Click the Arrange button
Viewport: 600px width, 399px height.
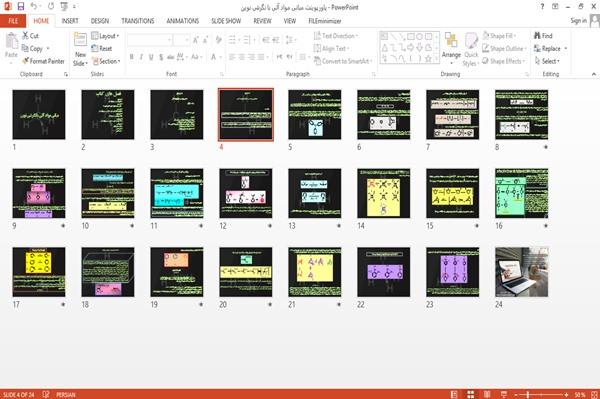[452, 48]
